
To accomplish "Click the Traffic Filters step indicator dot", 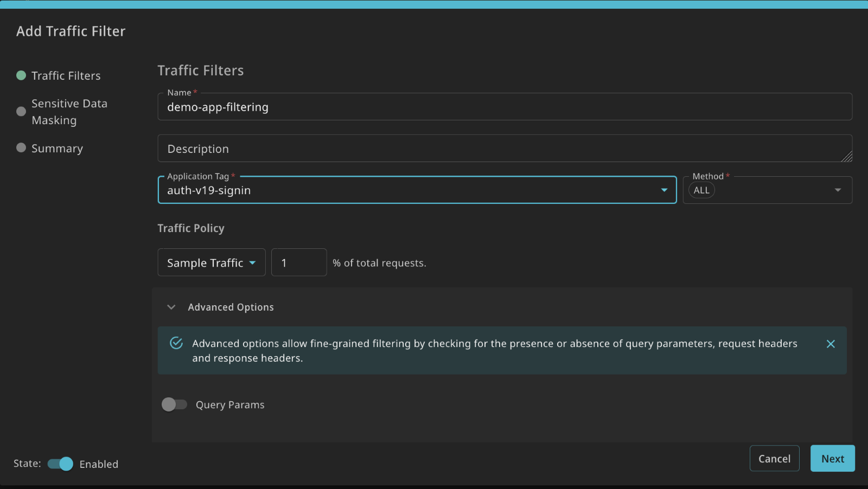I will pyautogui.click(x=21, y=75).
